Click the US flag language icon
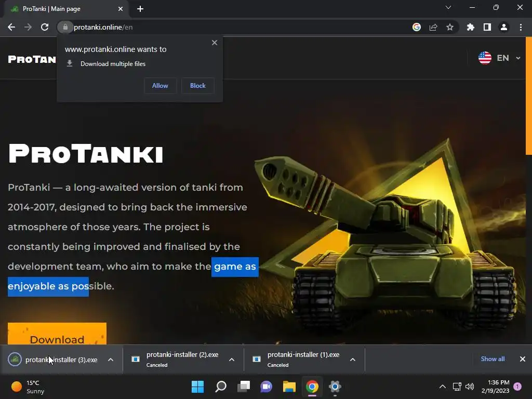532x399 pixels. click(485, 58)
